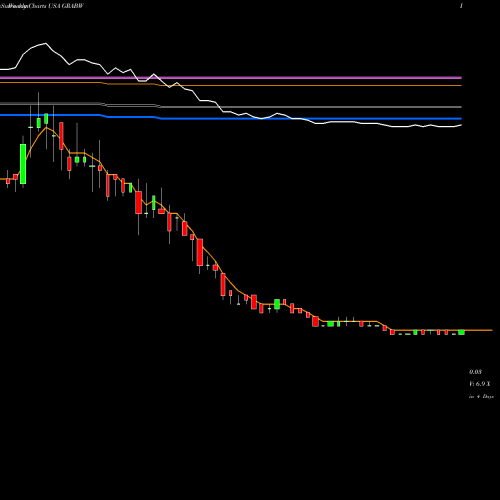This screenshot has height=500, width=500.
Task: Click the 'in 4 Days' text
Action: tap(481, 396)
